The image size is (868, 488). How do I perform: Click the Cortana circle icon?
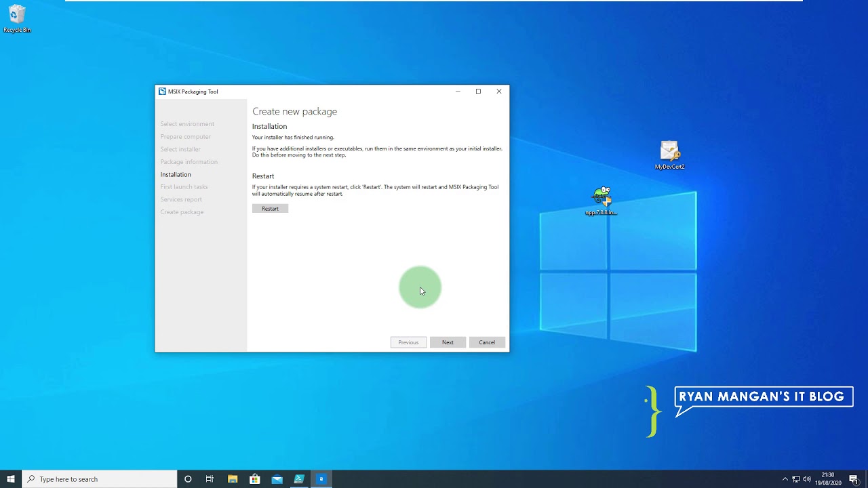[x=188, y=479]
